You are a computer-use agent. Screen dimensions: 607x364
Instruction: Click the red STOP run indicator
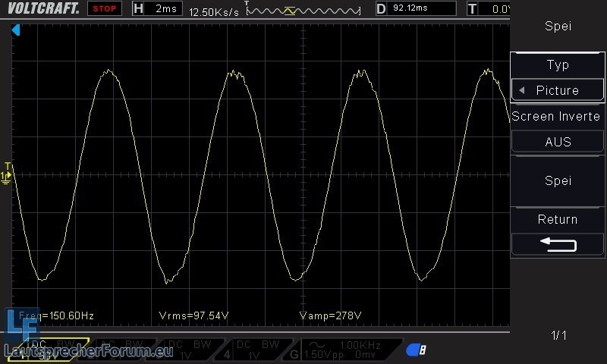coord(105,9)
